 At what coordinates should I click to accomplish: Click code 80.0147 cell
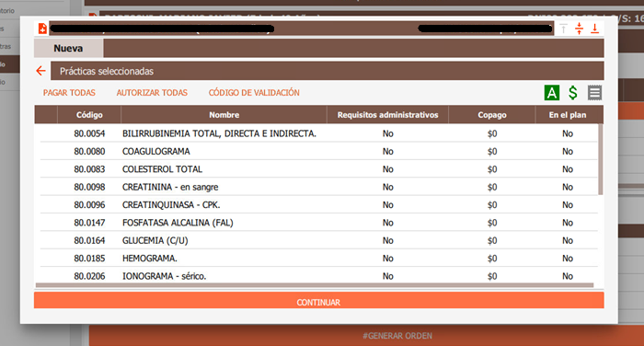click(x=89, y=223)
